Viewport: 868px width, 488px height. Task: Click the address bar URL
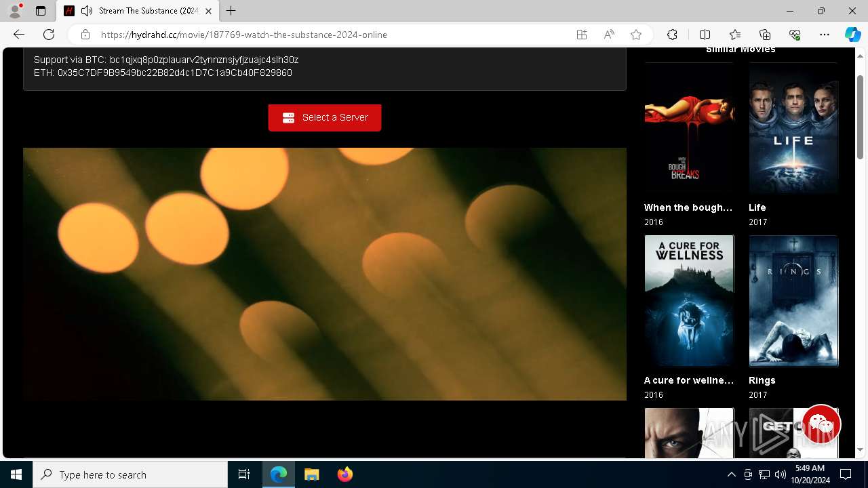click(x=244, y=35)
